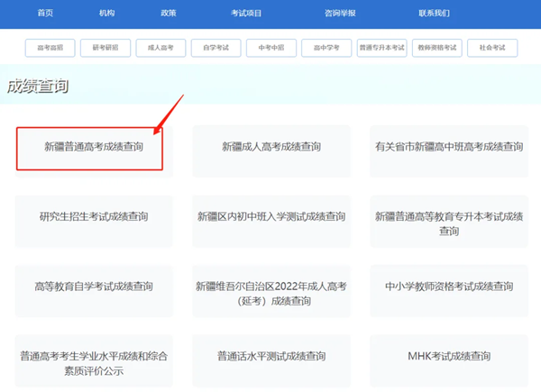Open the 首页 navigation menu item
The width and height of the screenshot is (541, 392).
pos(44,14)
